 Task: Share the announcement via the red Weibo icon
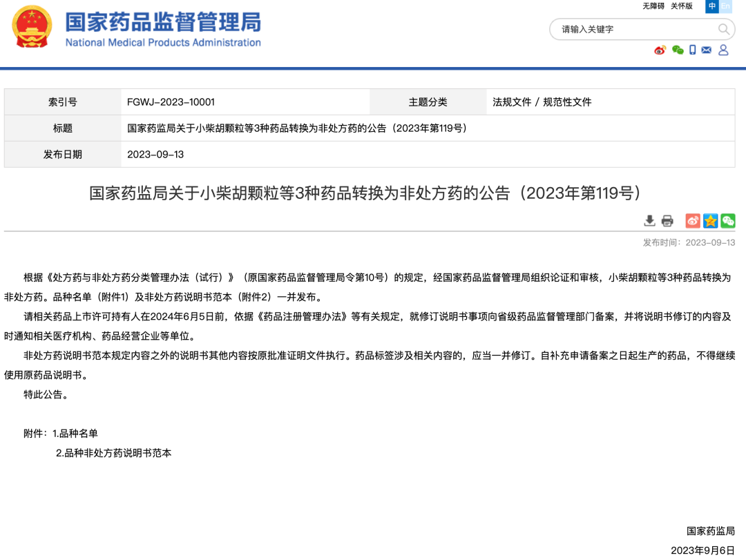click(691, 221)
